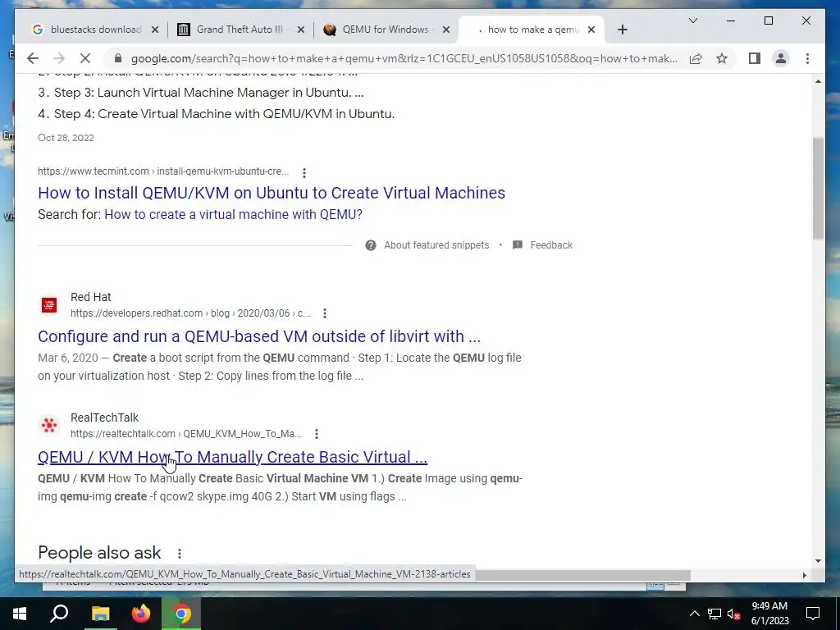
Task: Share this page icon
Action: point(696,58)
